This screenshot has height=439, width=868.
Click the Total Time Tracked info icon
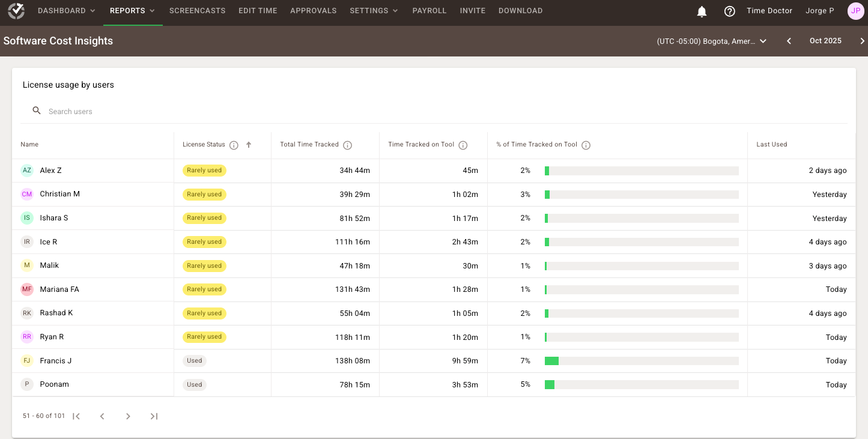(x=347, y=145)
